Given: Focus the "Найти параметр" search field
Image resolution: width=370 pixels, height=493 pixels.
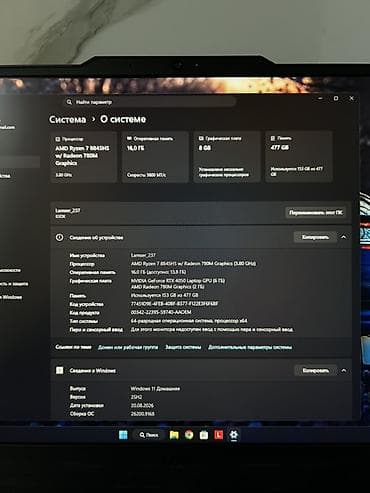Looking at the screenshot, I should click(x=149, y=102).
